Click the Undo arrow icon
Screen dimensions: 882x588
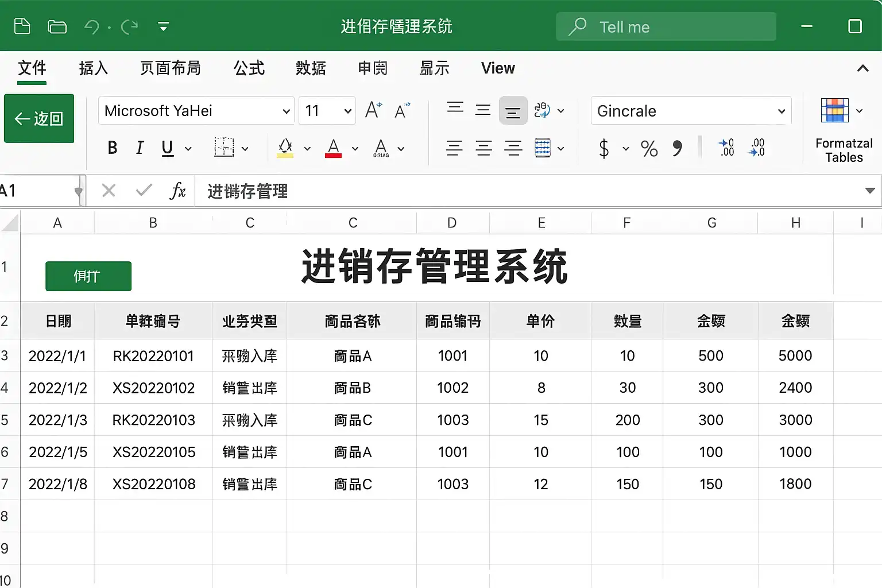[x=92, y=26]
